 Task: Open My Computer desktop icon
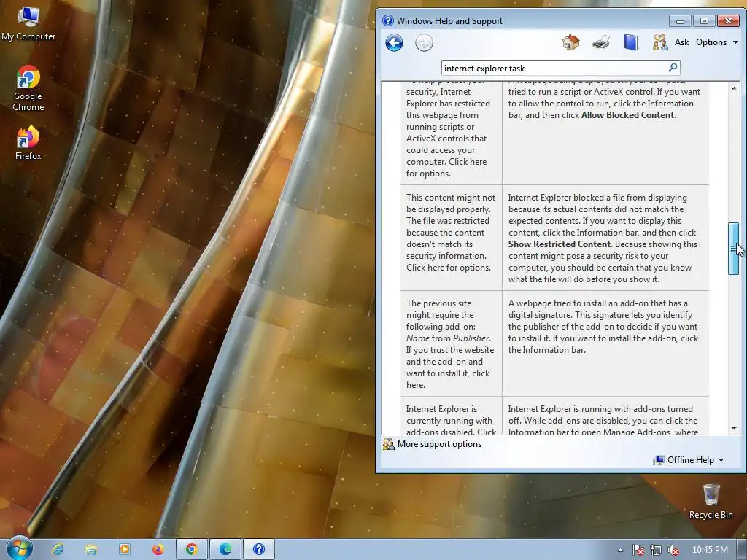[x=28, y=23]
